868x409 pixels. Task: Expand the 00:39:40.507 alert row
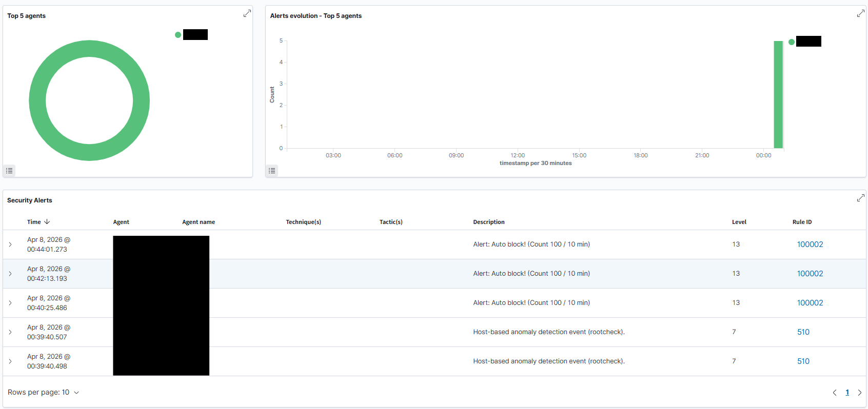(x=10, y=332)
